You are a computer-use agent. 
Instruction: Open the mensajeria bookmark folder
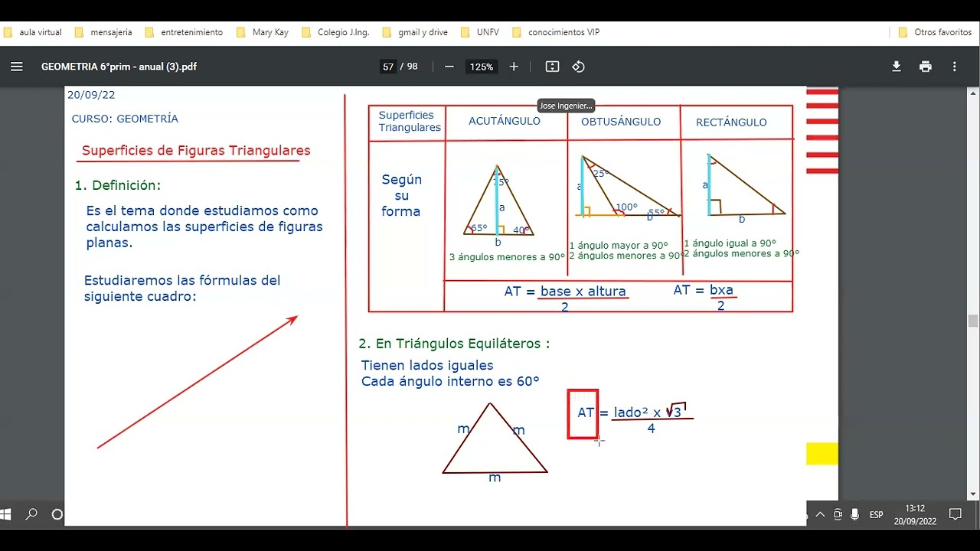point(103,32)
